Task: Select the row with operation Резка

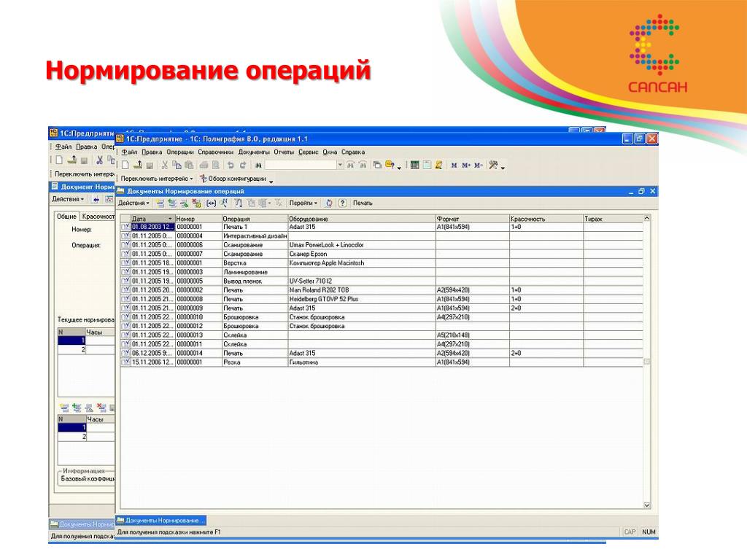Action: pyautogui.click(x=382, y=362)
